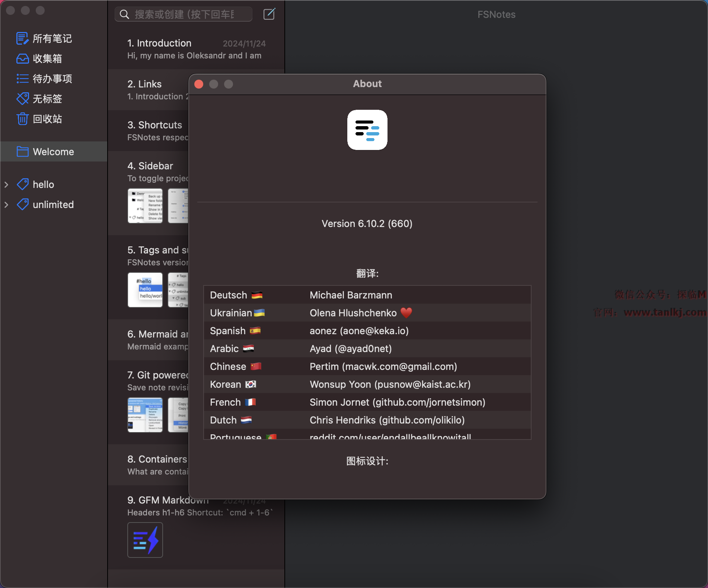Click the Welcome folder icon
The image size is (708, 588).
tap(22, 151)
